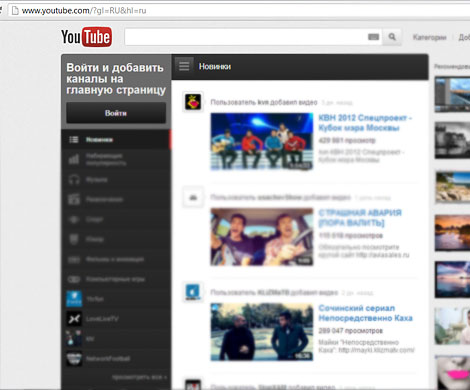Open the NetworkFootball channel in sidebar
This screenshot has height=390, width=470.
click(x=116, y=359)
